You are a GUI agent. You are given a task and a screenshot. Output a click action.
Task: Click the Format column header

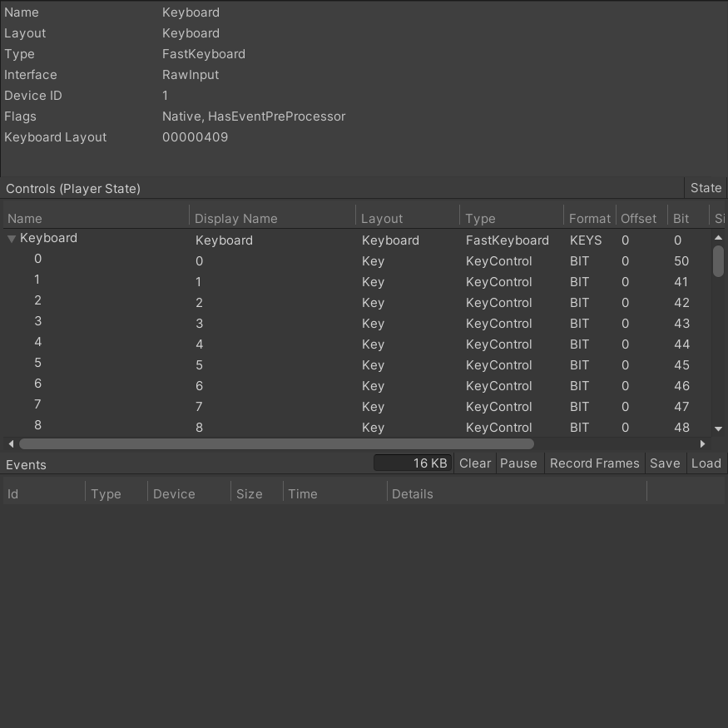coord(590,219)
